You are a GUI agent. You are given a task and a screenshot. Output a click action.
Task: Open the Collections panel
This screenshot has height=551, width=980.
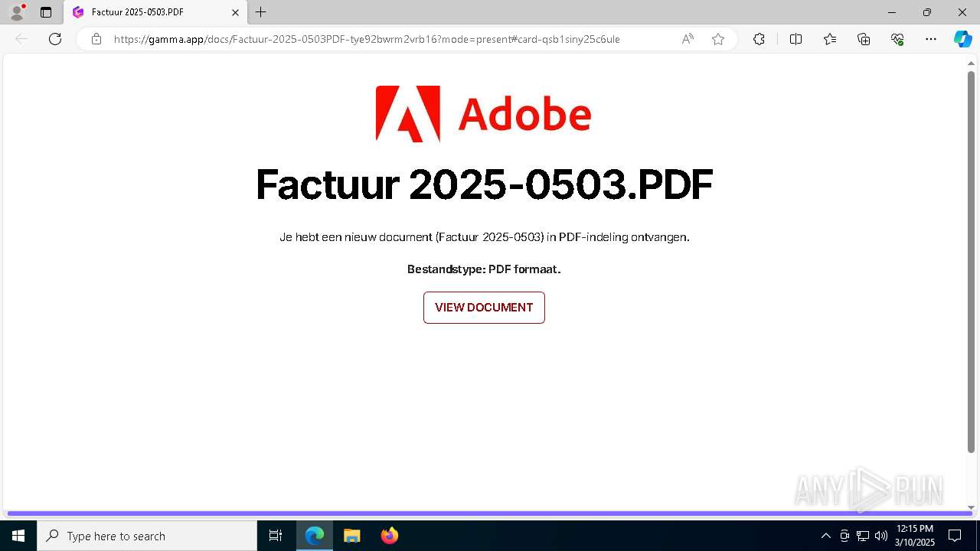864,39
